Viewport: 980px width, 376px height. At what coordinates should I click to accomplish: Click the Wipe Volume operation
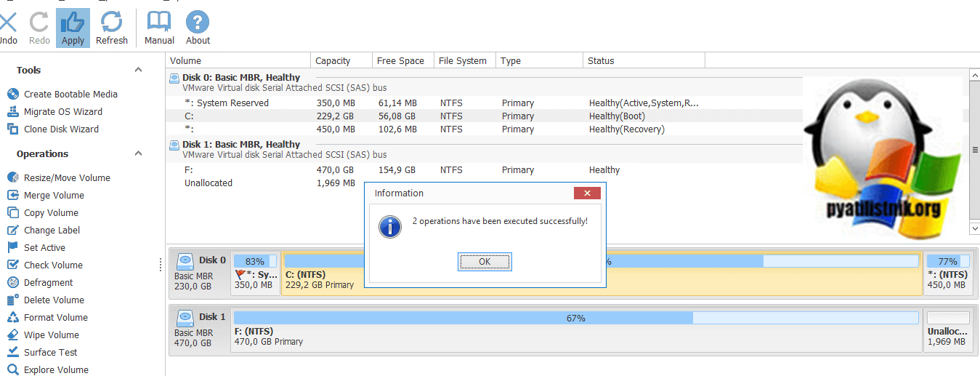[51, 335]
